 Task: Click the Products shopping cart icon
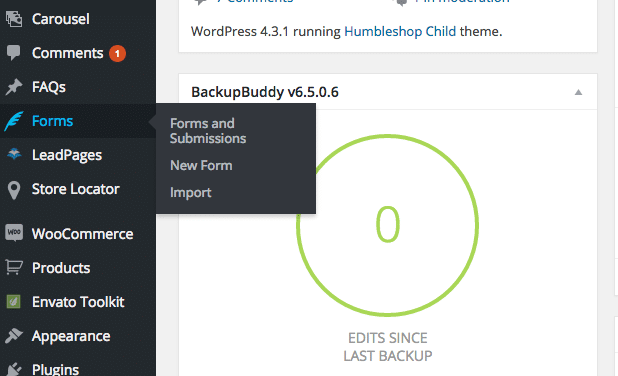(x=14, y=268)
